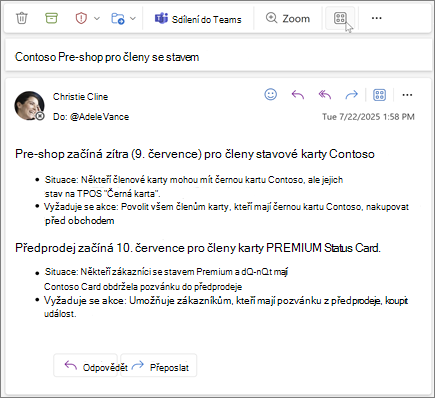
Task: Reply using the single arrow icon in message header
Action: click(x=298, y=95)
